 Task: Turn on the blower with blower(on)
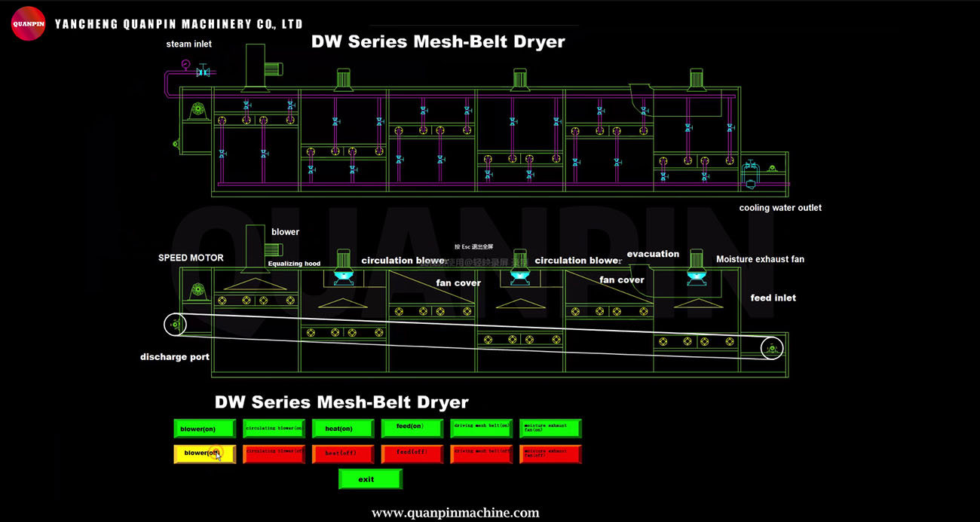(x=204, y=429)
